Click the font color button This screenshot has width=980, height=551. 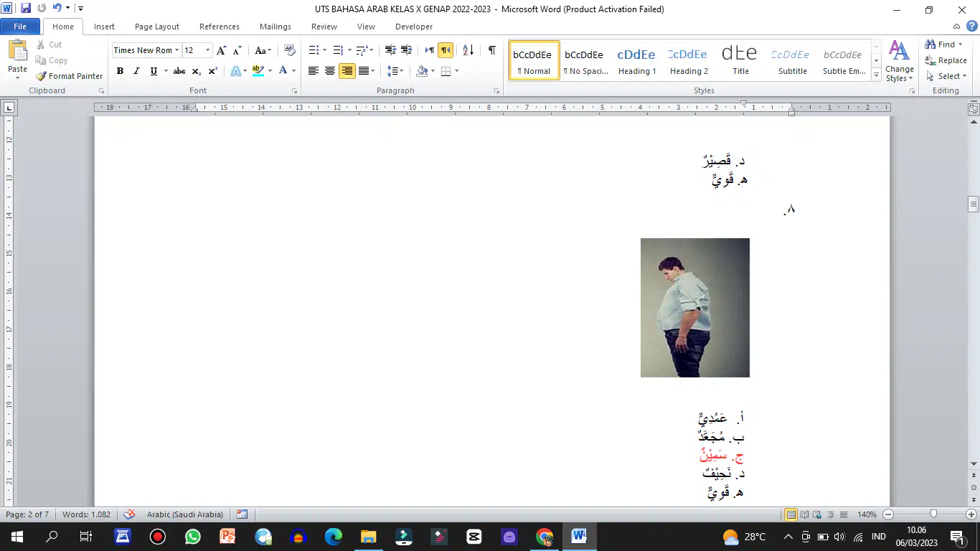pos(283,71)
